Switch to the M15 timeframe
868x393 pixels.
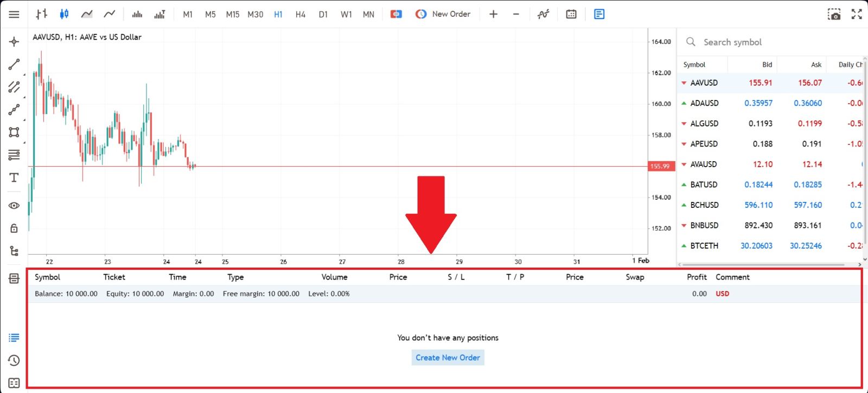[233, 15]
